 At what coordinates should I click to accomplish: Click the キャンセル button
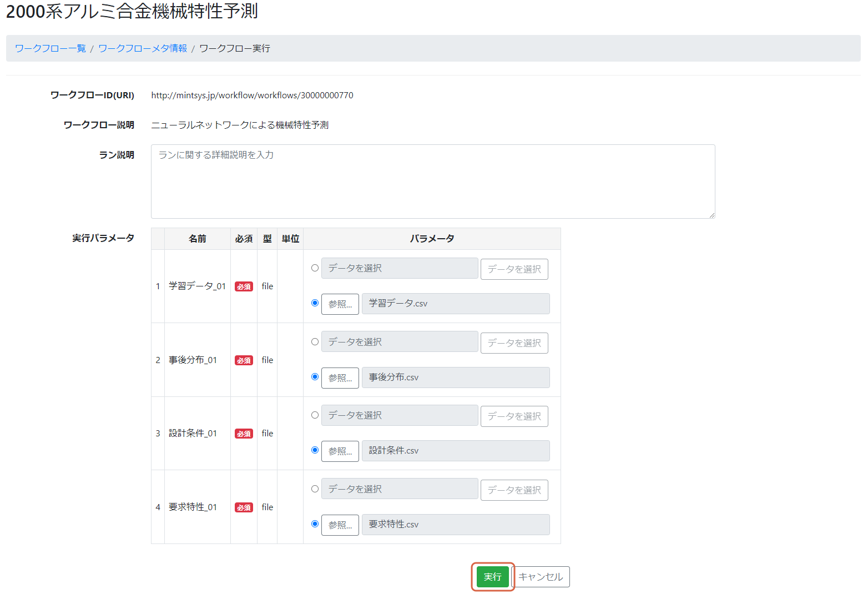541,577
